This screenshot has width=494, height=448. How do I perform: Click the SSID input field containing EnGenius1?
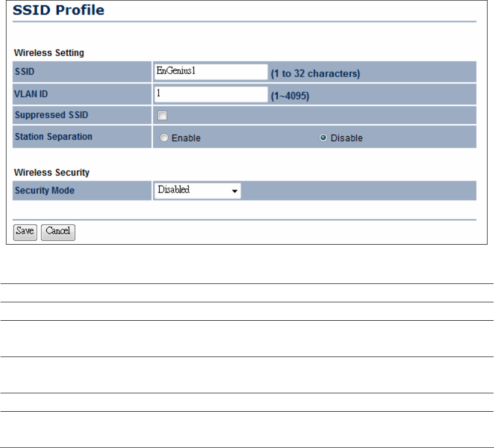click(x=211, y=72)
